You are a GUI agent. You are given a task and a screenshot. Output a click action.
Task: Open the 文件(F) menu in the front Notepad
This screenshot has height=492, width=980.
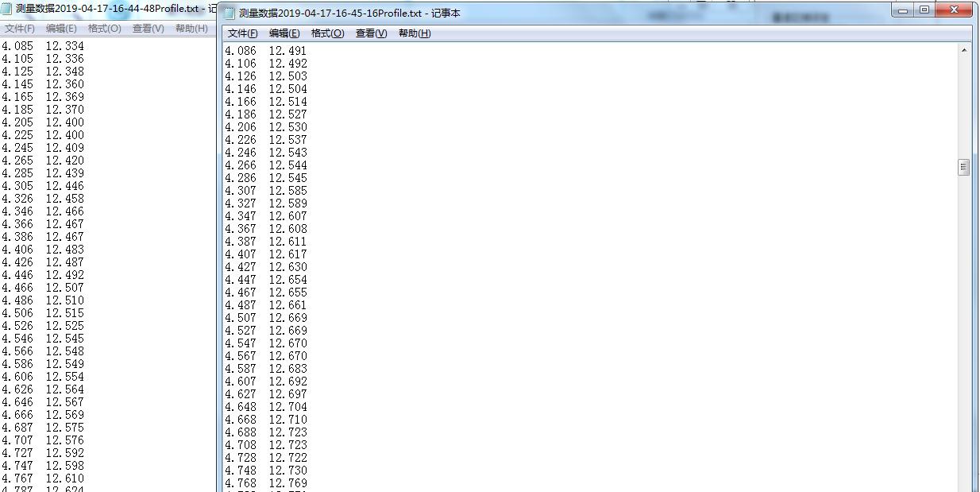[242, 33]
